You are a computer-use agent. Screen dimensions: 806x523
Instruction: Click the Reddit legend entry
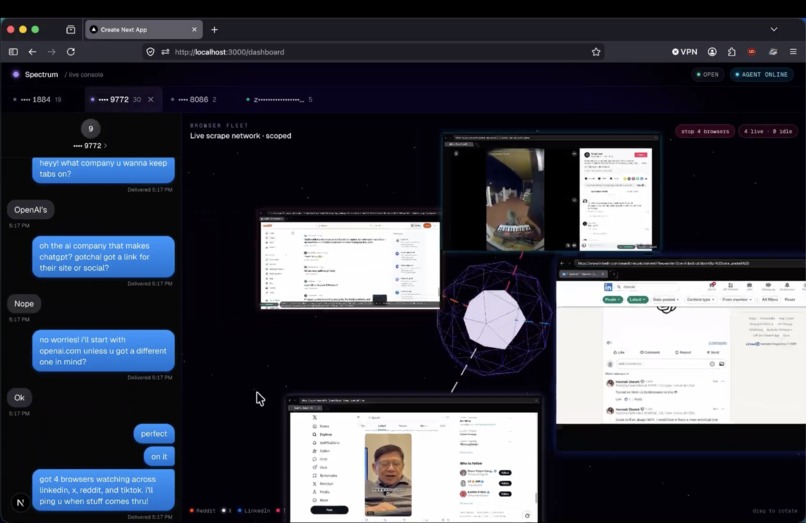(203, 511)
